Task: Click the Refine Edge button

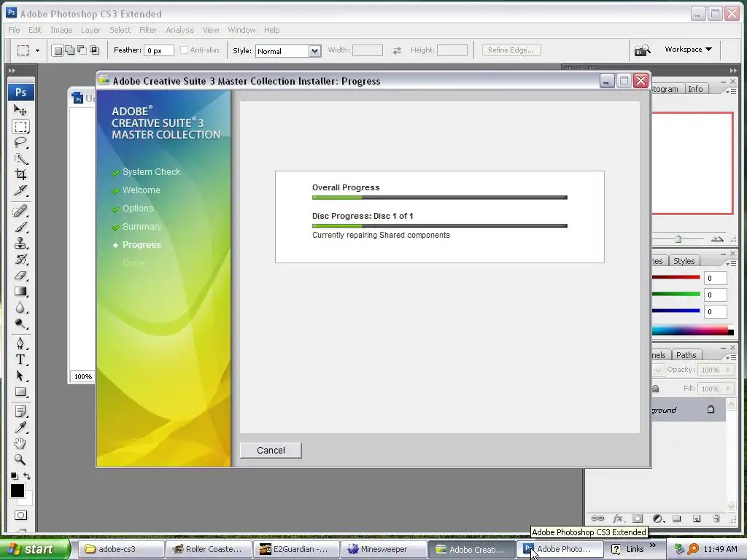Action: tap(511, 50)
